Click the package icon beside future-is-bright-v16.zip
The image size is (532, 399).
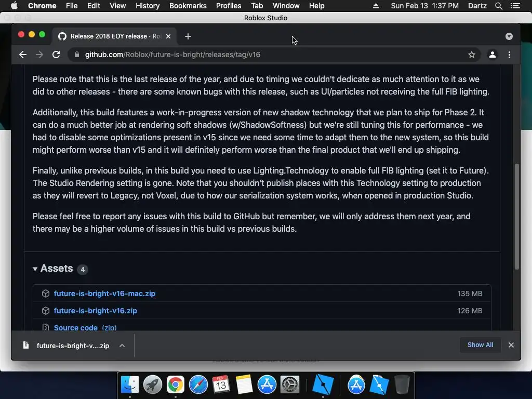click(x=46, y=311)
